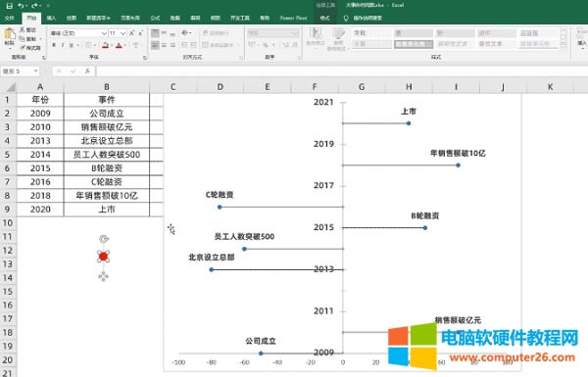Open the font group dialog launcher
588x377 pixels.
(x=144, y=58)
